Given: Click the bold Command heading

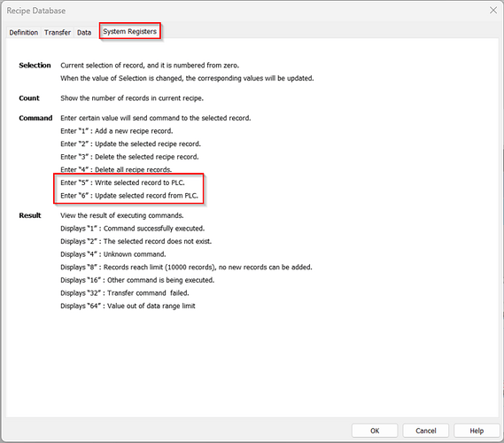Looking at the screenshot, I should tap(35, 118).
